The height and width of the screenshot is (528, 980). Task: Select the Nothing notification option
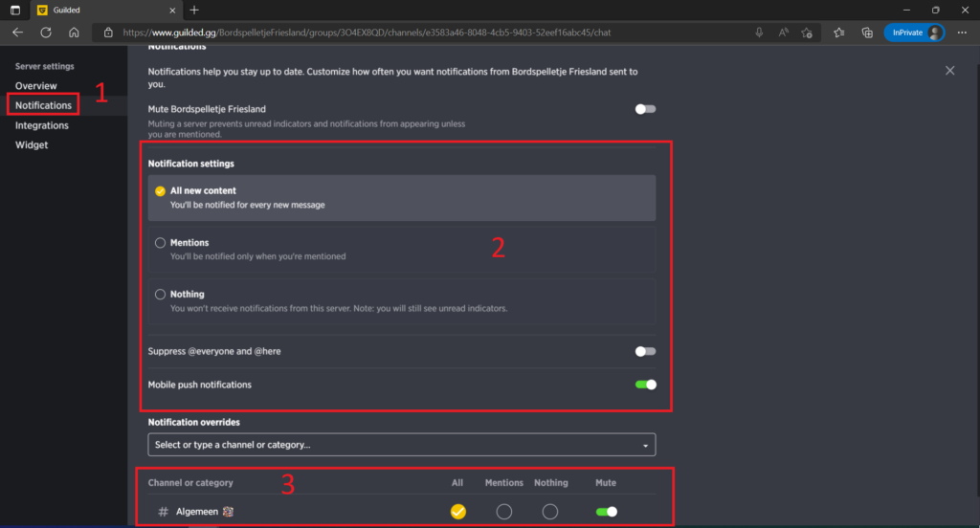402,301
